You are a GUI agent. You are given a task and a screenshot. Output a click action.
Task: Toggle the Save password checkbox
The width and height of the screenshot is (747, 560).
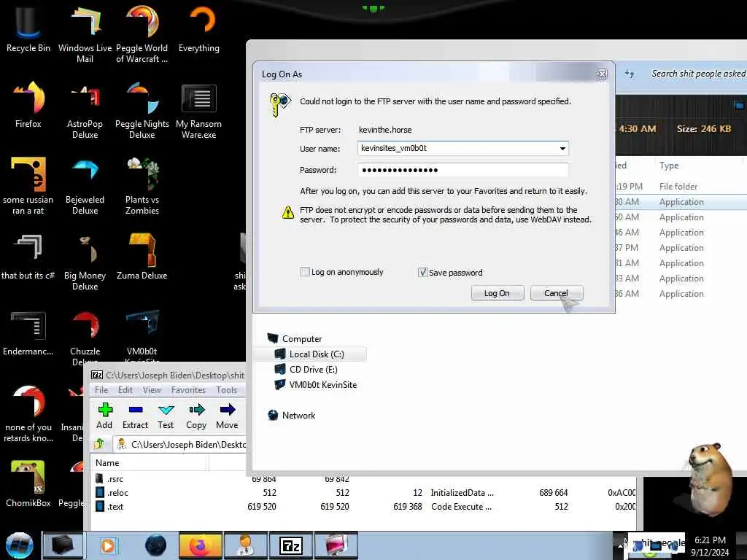click(x=422, y=273)
